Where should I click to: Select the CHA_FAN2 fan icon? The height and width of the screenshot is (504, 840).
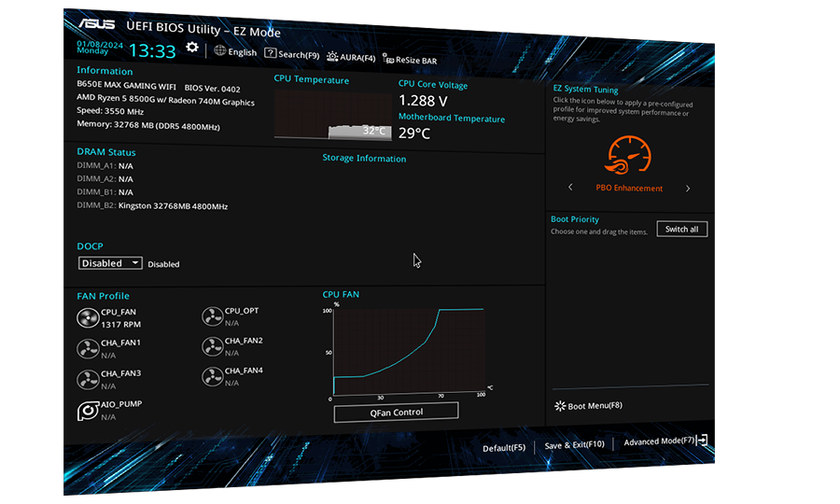point(212,346)
